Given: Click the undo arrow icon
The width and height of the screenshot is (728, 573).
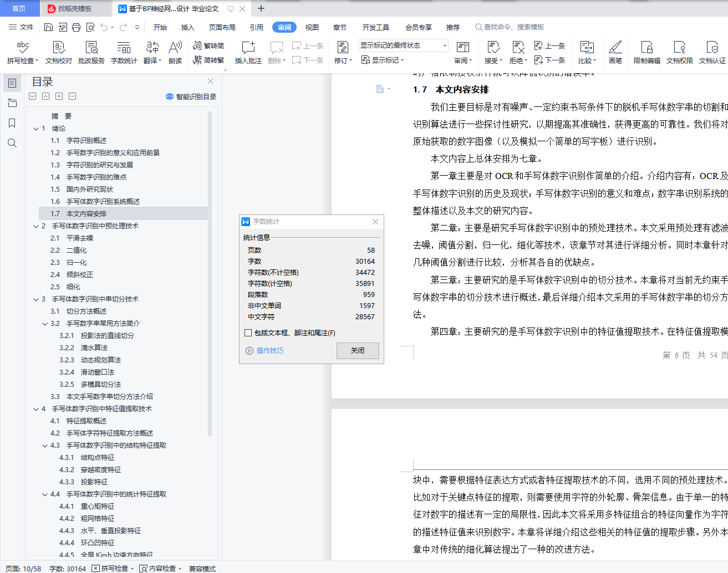Looking at the screenshot, I should point(104,27).
